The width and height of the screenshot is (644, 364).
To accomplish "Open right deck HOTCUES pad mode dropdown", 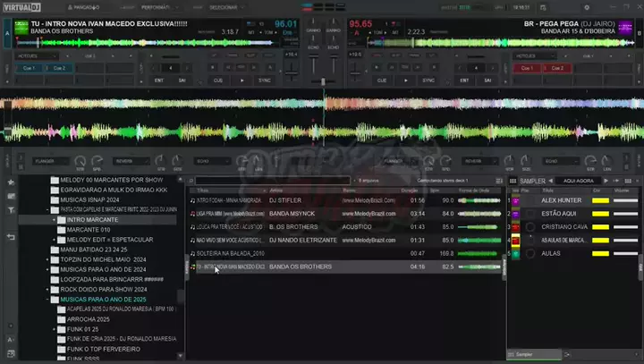I will click(x=533, y=55).
